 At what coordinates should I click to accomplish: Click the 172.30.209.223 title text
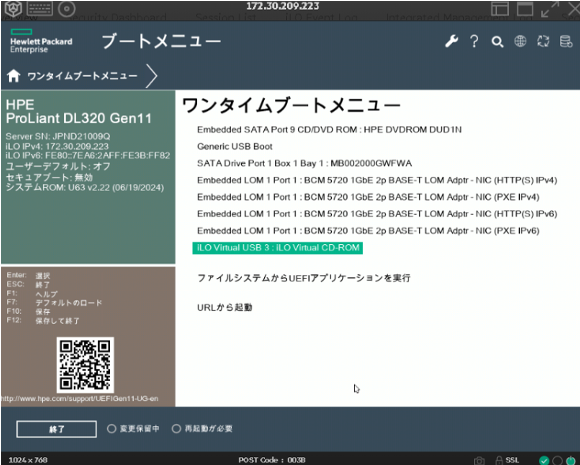pyautogui.click(x=283, y=6)
